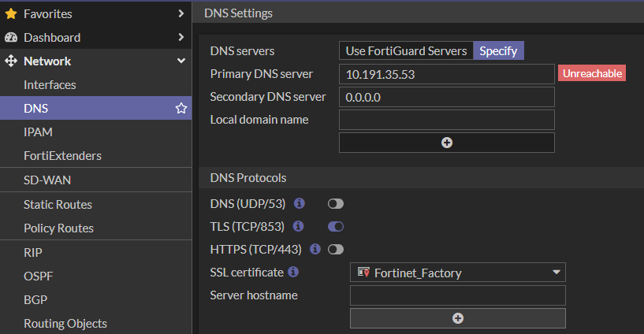Viewport: 644px width, 334px height.
Task: Add a server hostname using the plus icon
Action: click(457, 318)
